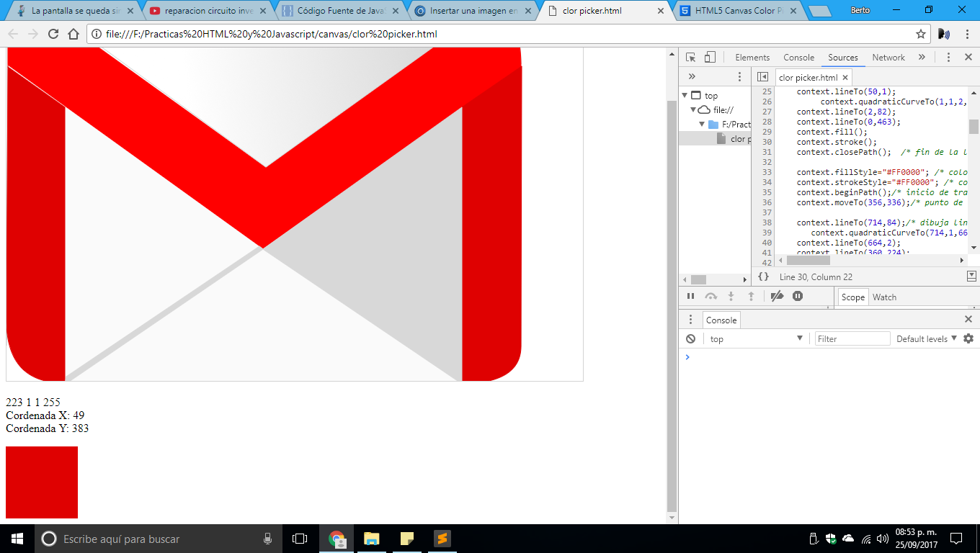Open the Windows Start menu
Image resolution: width=980 pixels, height=553 pixels.
tap(17, 539)
